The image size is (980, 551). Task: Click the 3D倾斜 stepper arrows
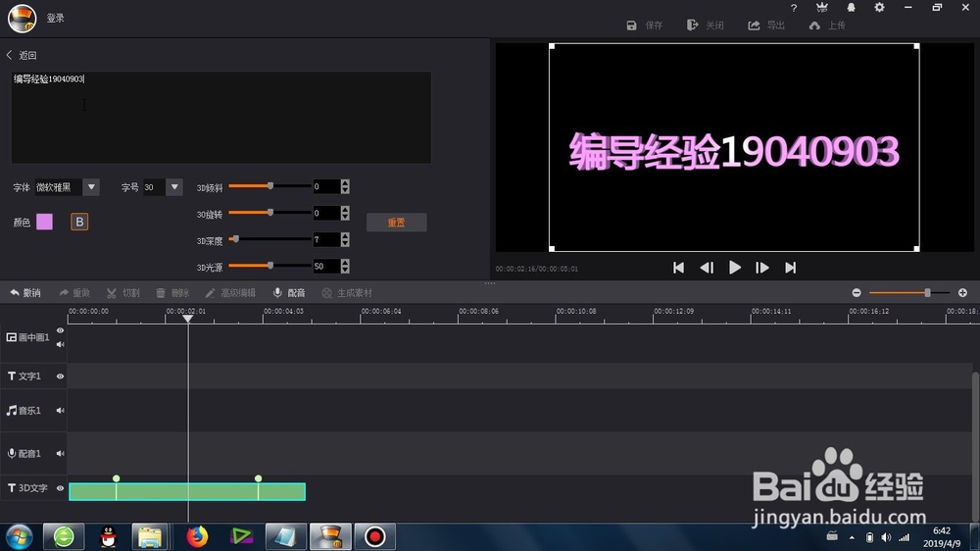(345, 186)
